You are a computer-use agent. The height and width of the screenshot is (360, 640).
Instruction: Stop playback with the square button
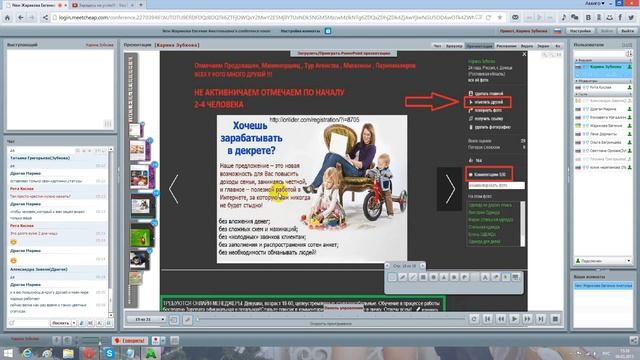point(555,319)
